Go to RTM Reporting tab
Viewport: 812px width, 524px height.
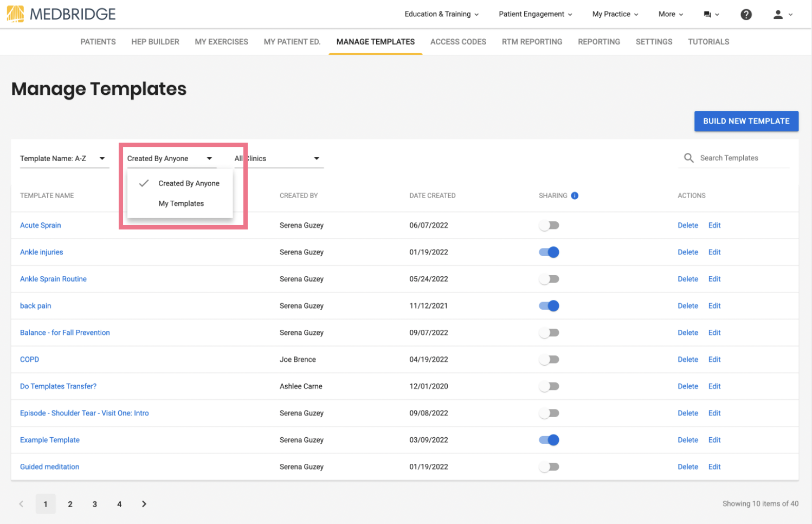[532, 42]
